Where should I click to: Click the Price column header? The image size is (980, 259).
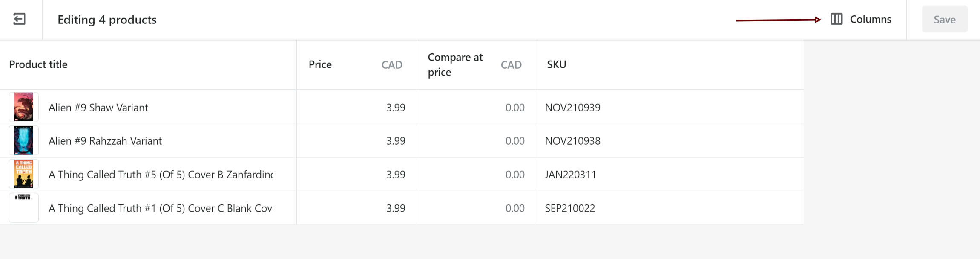point(320,64)
